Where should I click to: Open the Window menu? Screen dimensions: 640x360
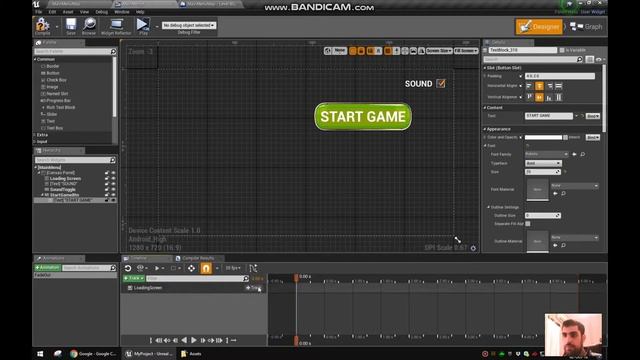click(122, 12)
